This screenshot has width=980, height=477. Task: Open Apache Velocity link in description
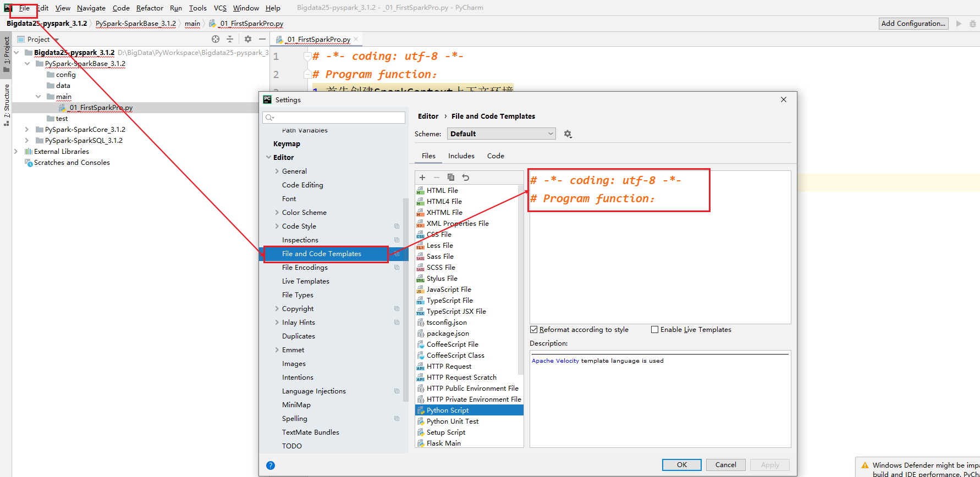tap(555, 361)
